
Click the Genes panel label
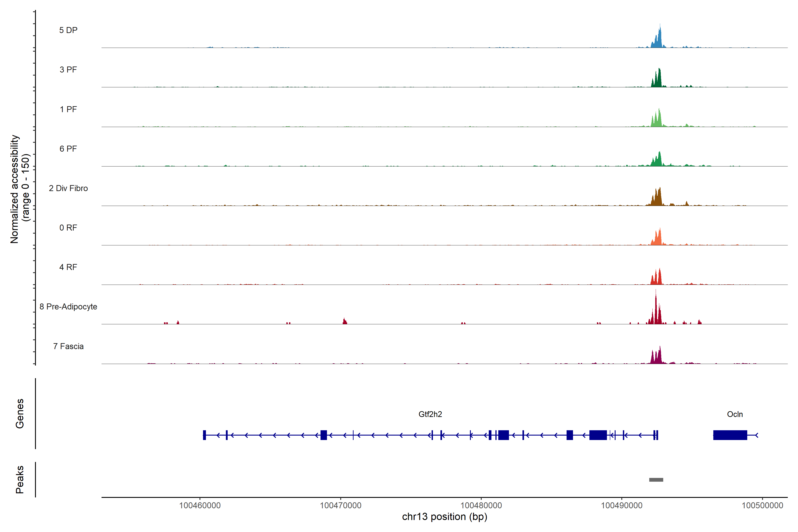tap(20, 414)
